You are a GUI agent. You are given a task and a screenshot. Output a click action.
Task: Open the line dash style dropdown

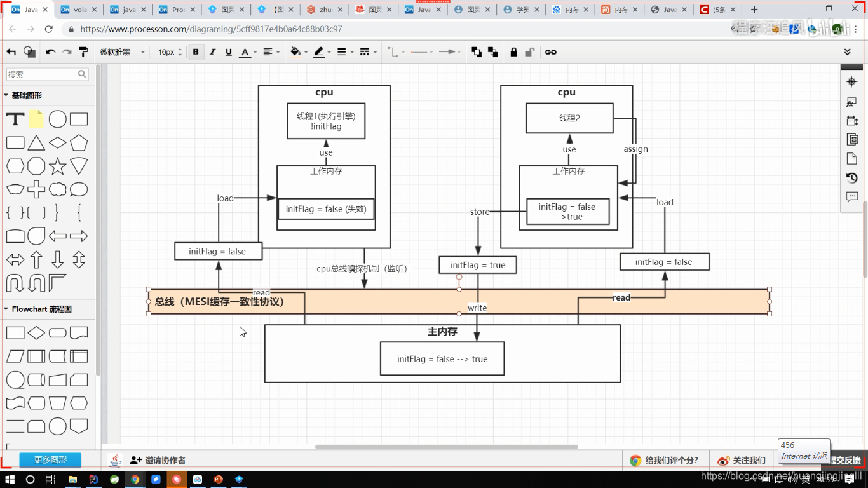[367, 52]
